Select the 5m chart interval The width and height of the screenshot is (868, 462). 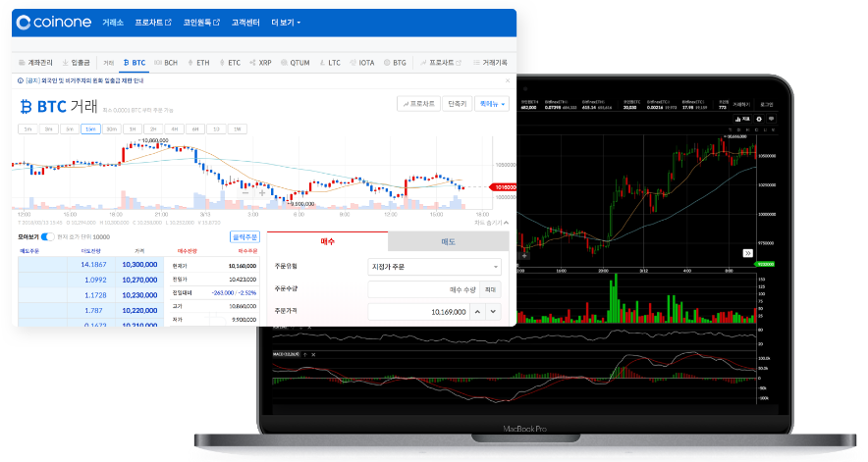(x=70, y=128)
